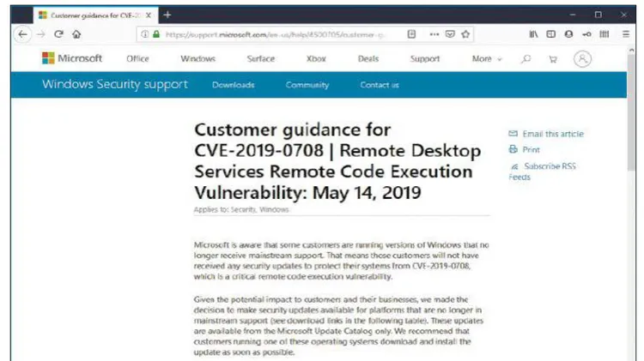The width and height of the screenshot is (644, 361).
Task: Click the Windows Security support heading link
Action: click(115, 85)
